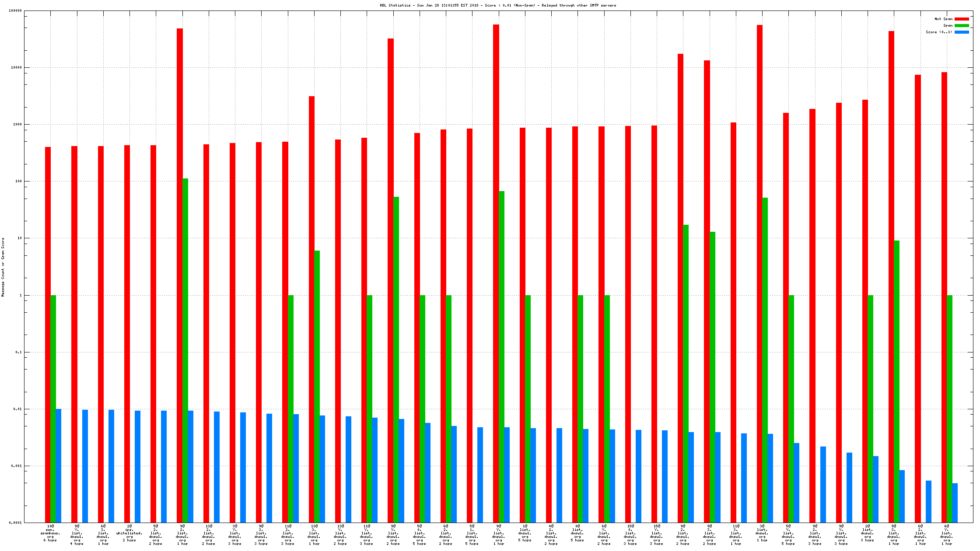Click the 'Not Spam' legend label
Image resolution: width=980 pixels, height=551 pixels.
coord(943,19)
